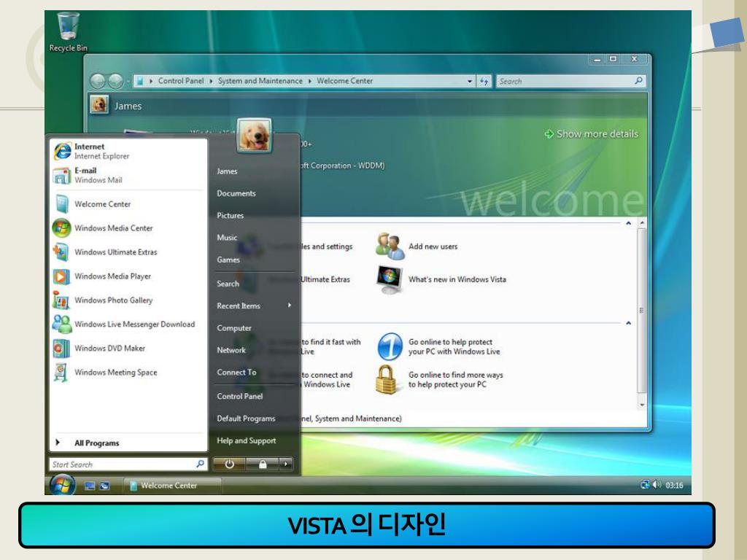This screenshot has height=560, width=747.
Task: Click the scrollbar down arrow in Welcome Center
Action: click(x=642, y=405)
